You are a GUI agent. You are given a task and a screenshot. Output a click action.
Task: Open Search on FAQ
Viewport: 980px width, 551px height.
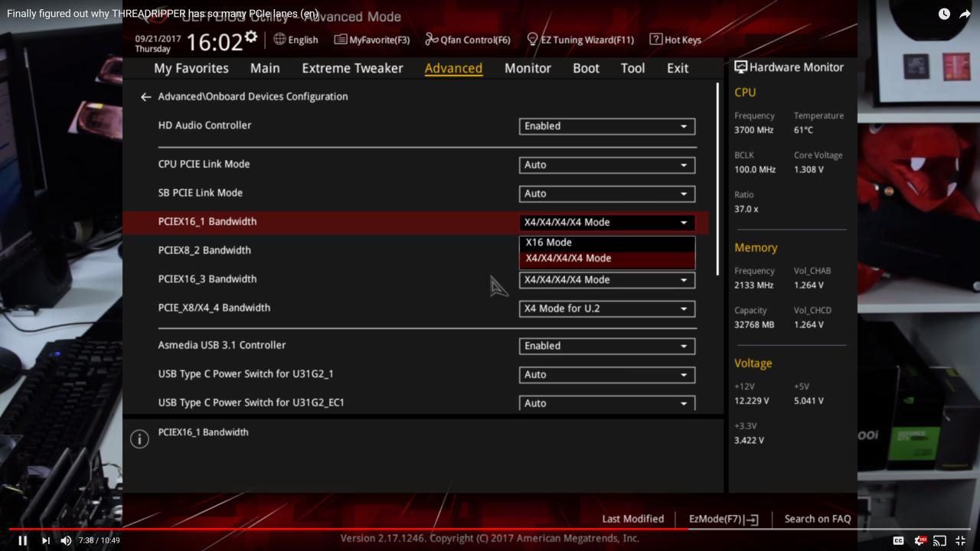[818, 519]
